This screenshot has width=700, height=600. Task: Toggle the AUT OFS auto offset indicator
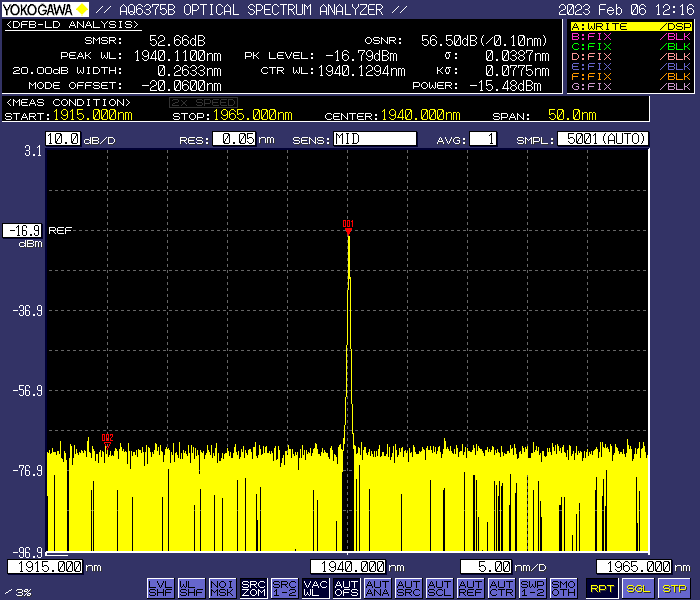point(346,587)
